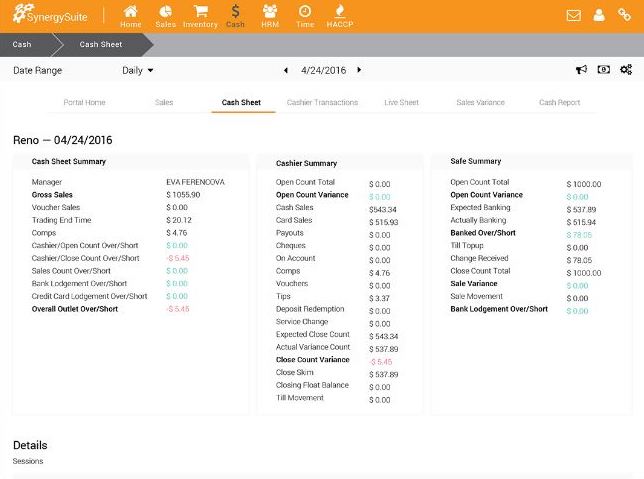
Task: Open user profile icon
Action: [x=599, y=16]
